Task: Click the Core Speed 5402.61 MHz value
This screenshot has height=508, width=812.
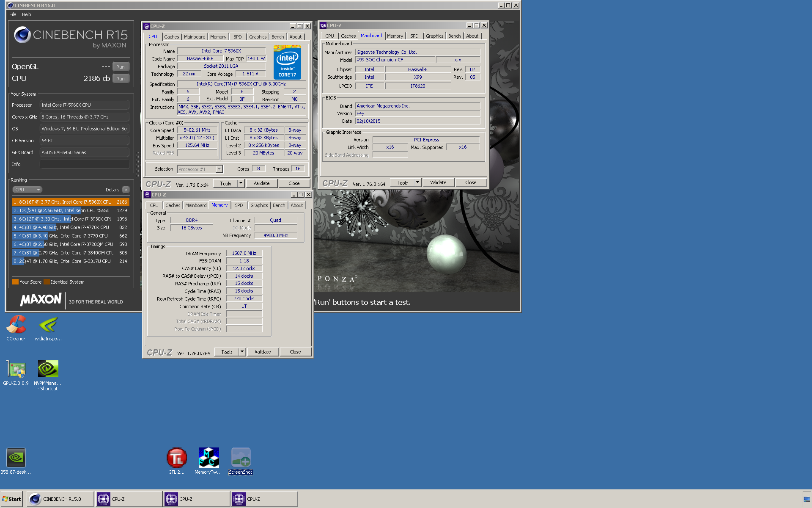Action: (x=197, y=130)
